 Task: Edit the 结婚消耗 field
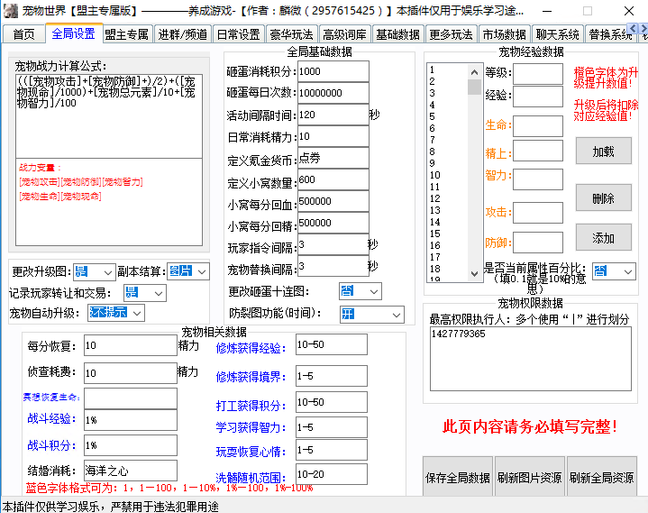pyautogui.click(x=131, y=470)
